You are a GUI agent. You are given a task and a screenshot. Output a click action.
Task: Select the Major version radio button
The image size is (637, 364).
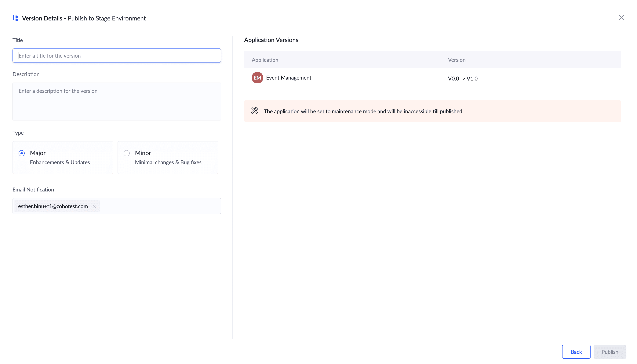(x=22, y=153)
